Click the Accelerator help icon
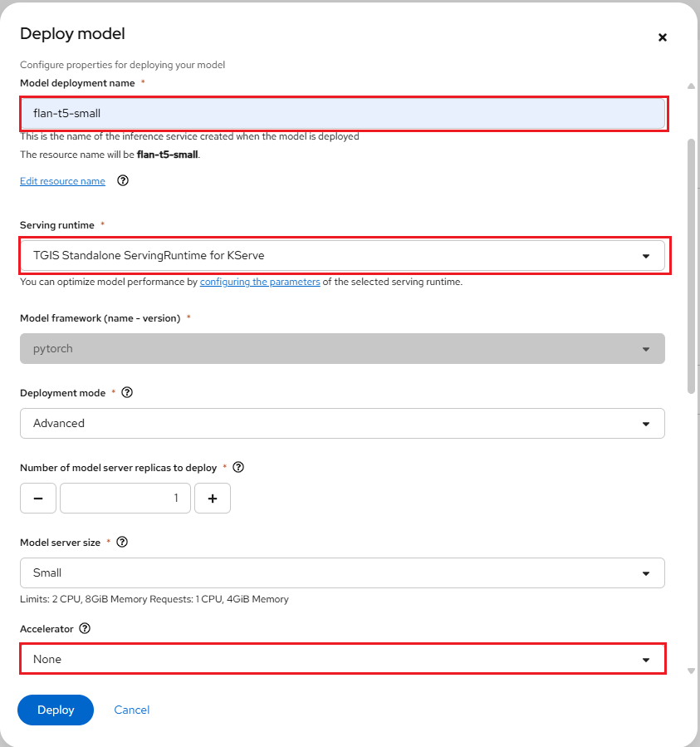Viewport: 700px width, 747px height. (84, 628)
